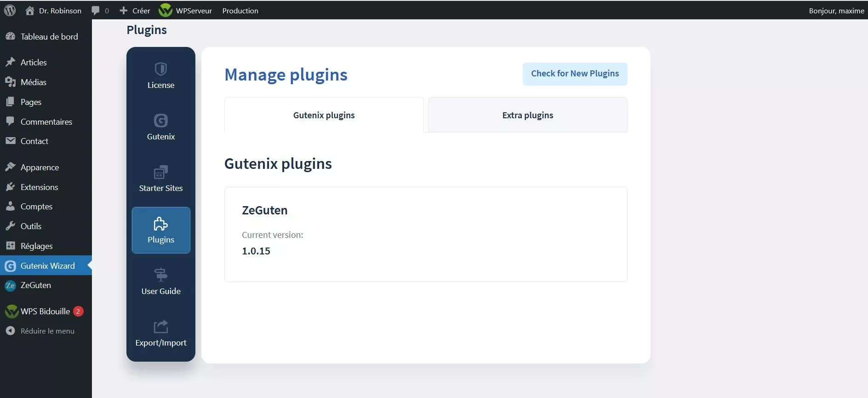Click the Créer plus icon
The height and width of the screenshot is (398, 868).
click(123, 11)
